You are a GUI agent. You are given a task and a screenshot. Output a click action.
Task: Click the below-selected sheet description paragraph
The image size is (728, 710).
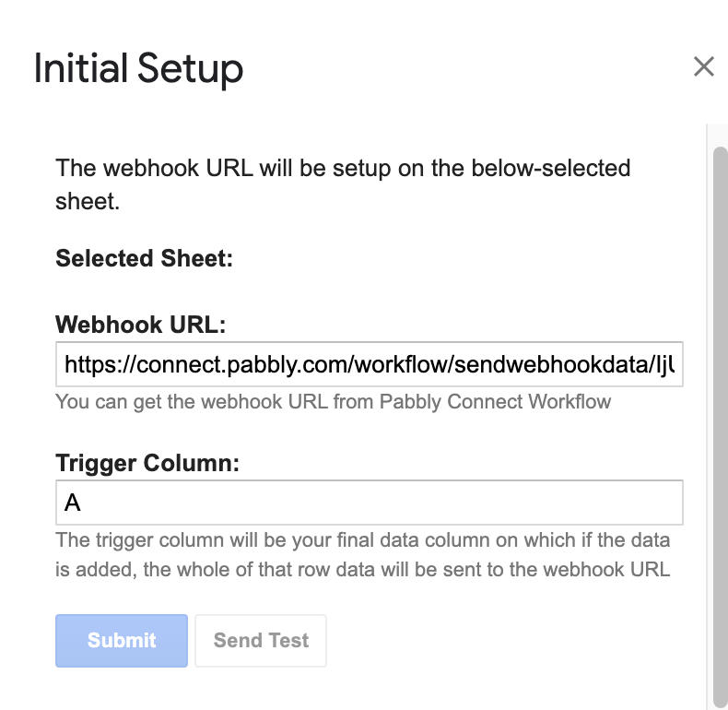coord(343,184)
